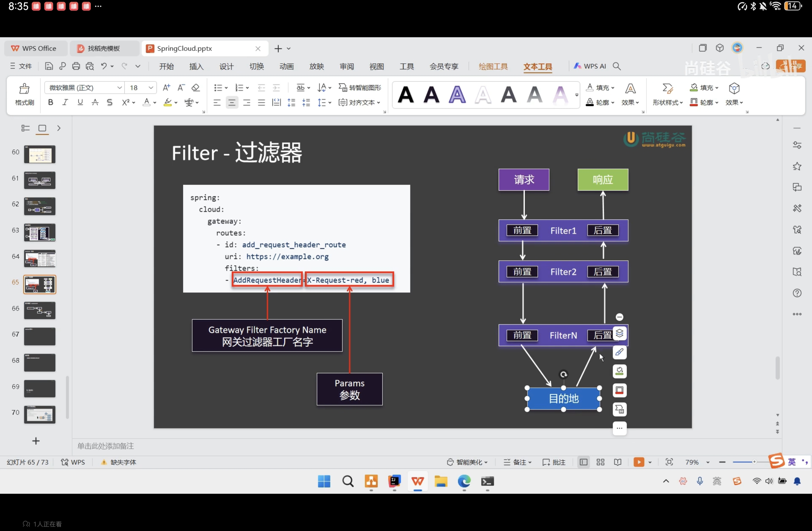Click the increase font size icon
Viewport: 812px width, 531px height.
166,87
